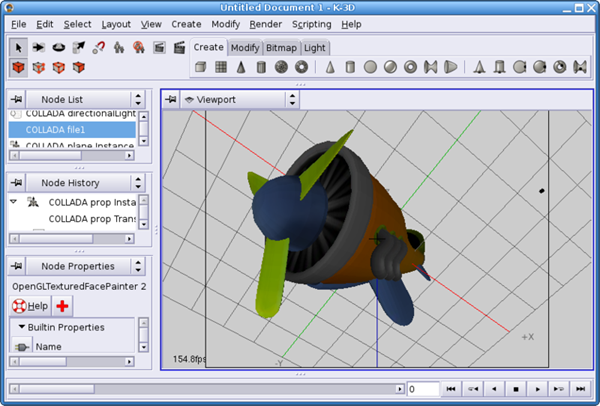Switch to the Bitmap tab
Screen dimensions: 600x406
(281, 48)
